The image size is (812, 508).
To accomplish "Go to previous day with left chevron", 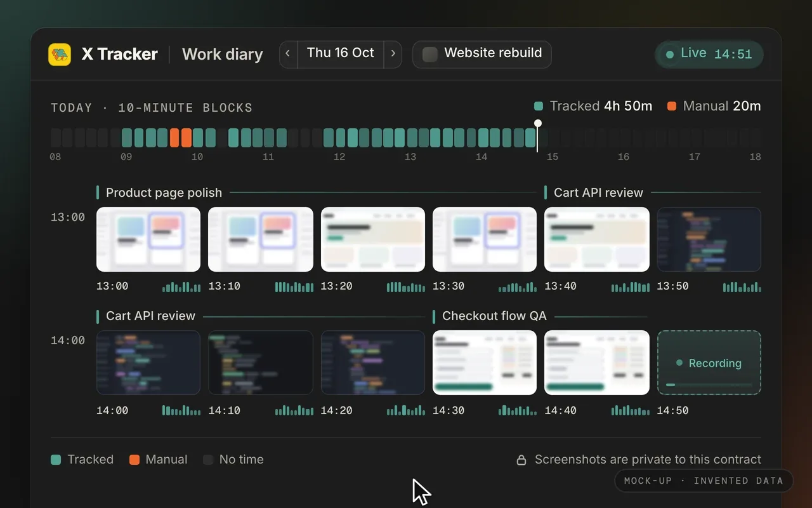I will coord(288,54).
